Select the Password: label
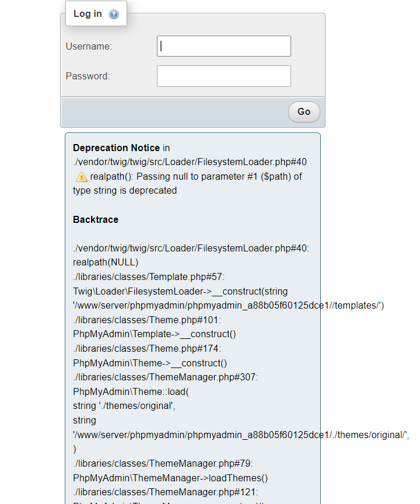The height and width of the screenshot is (504, 420). (87, 76)
